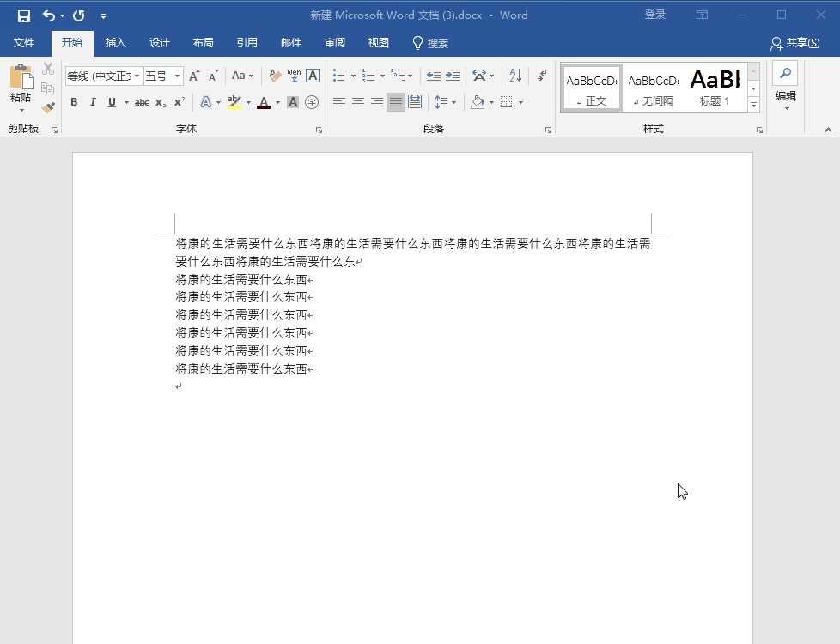Apply Superscript formatting
The width and height of the screenshot is (840, 644).
point(178,102)
